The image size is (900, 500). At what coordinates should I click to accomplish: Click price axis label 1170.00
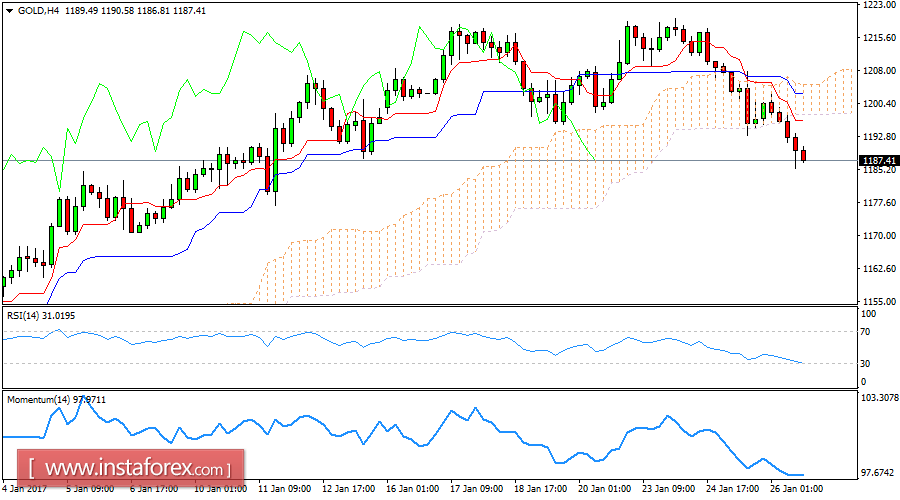[x=880, y=235]
